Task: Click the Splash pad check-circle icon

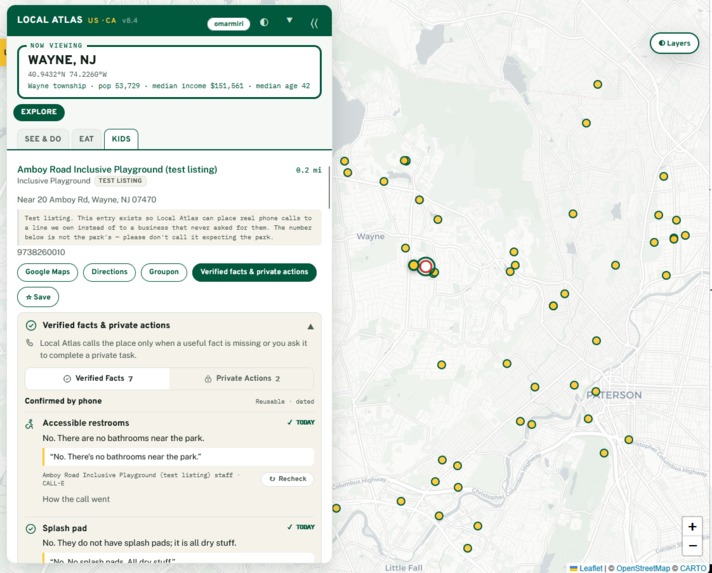Action: click(x=30, y=529)
